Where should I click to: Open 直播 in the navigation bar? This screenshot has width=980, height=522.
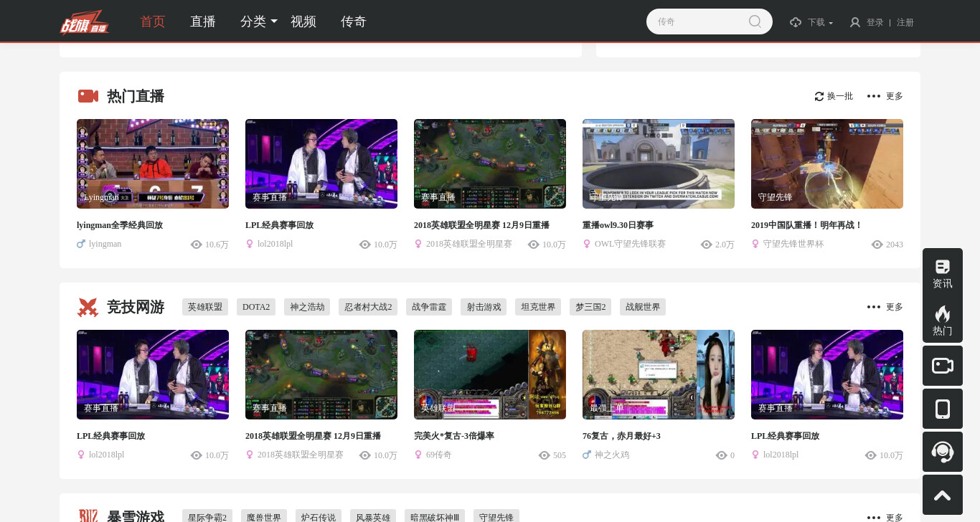[x=203, y=22]
